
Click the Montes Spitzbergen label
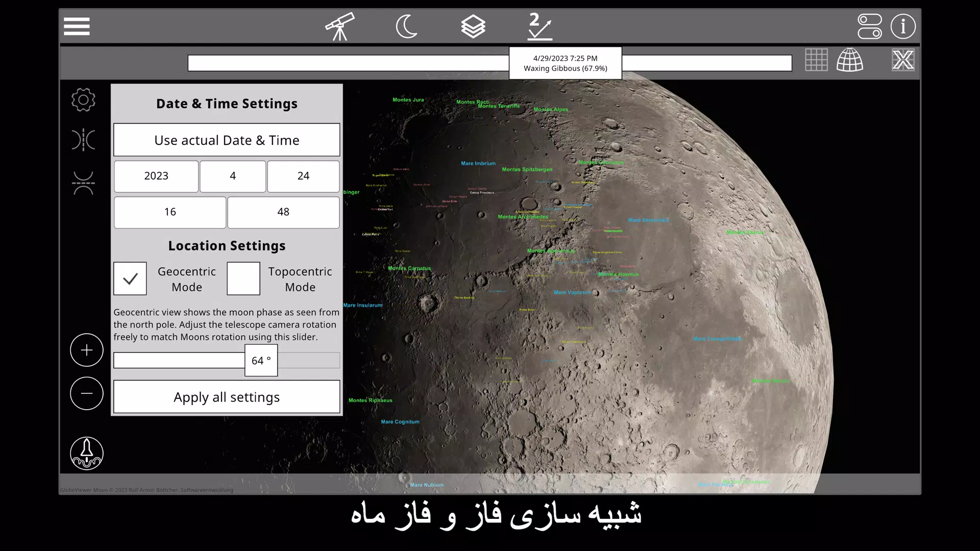pos(527,169)
